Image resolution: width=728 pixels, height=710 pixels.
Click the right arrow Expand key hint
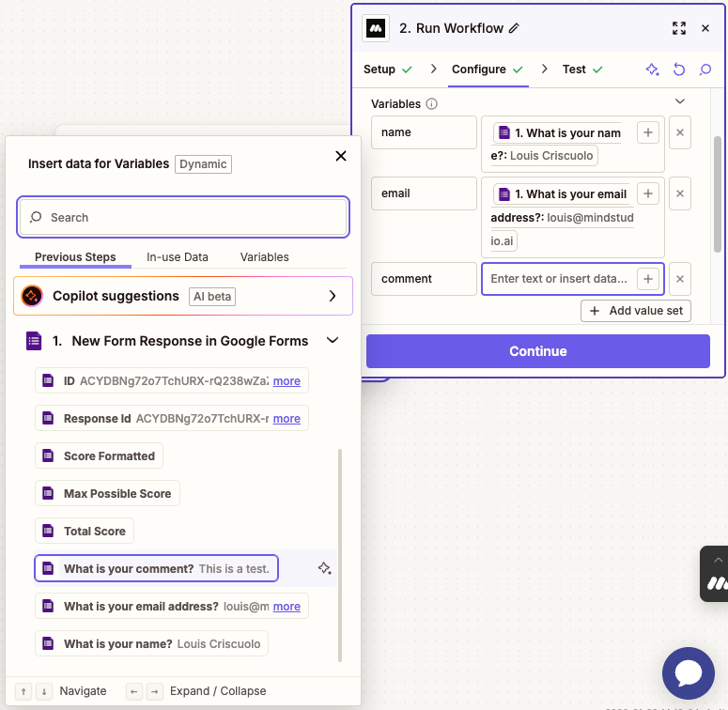(x=155, y=691)
